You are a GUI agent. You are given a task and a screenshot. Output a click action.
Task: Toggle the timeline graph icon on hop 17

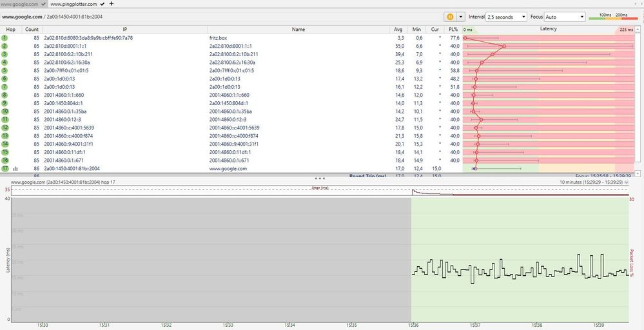(15, 168)
